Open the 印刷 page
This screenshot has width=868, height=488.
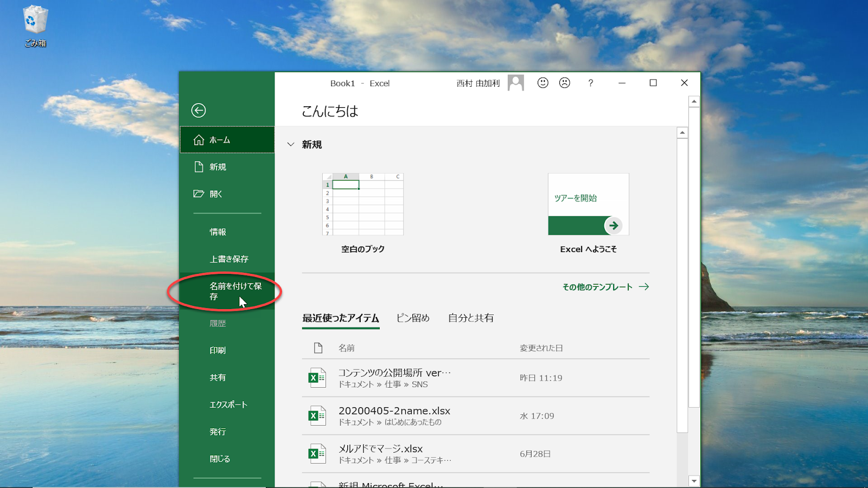[x=227, y=350]
